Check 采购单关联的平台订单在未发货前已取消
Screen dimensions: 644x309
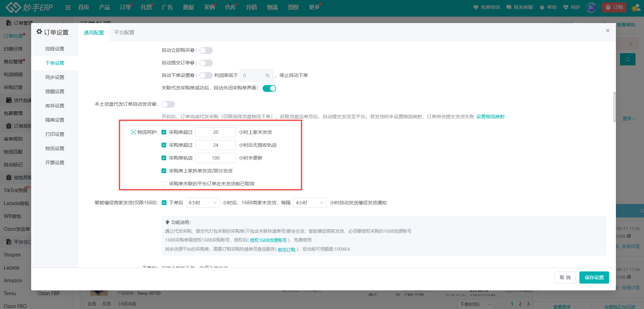tap(164, 184)
